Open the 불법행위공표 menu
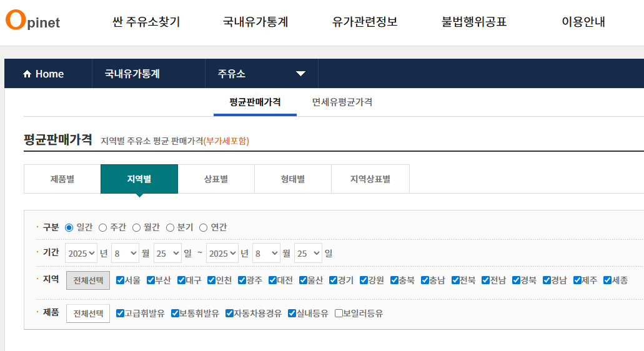644x351 pixels. coord(474,21)
